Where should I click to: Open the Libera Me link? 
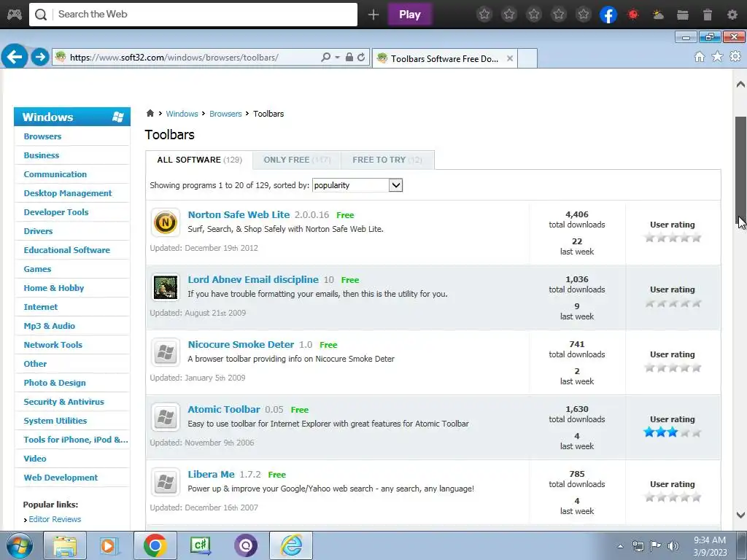point(211,474)
